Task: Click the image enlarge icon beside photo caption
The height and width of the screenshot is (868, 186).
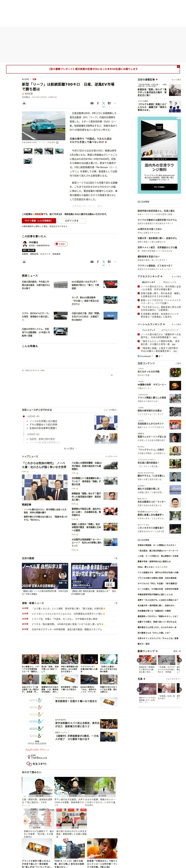Action: (x=57, y=142)
